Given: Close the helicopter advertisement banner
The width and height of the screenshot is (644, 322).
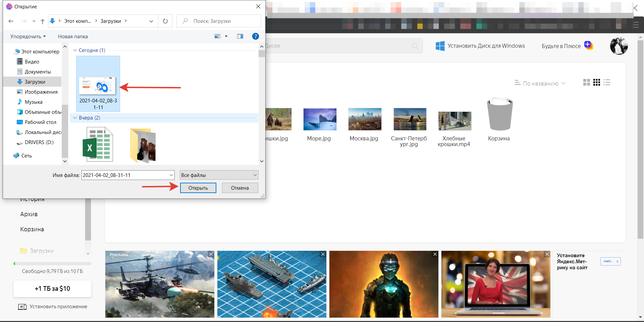Looking at the screenshot, I should point(211,254).
